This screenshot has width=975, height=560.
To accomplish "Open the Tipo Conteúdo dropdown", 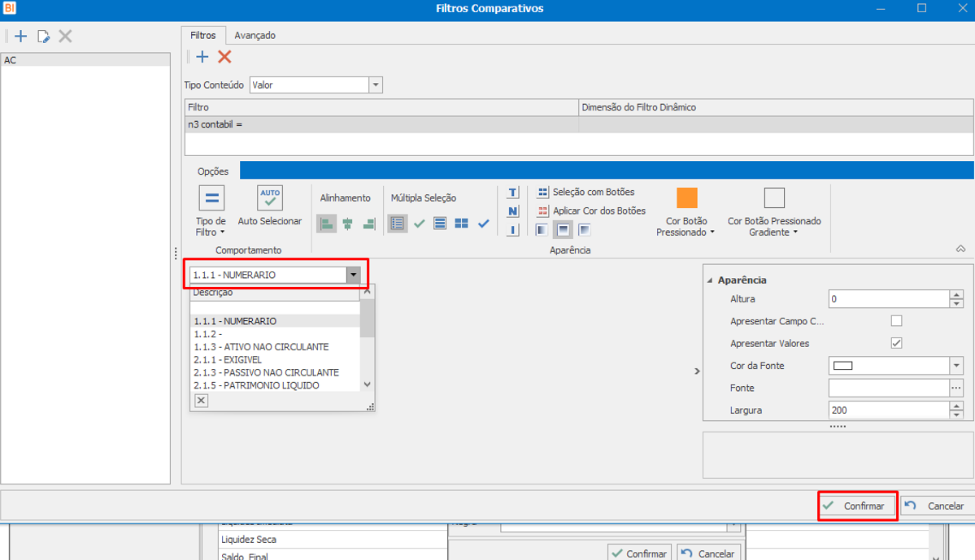I will pos(376,85).
